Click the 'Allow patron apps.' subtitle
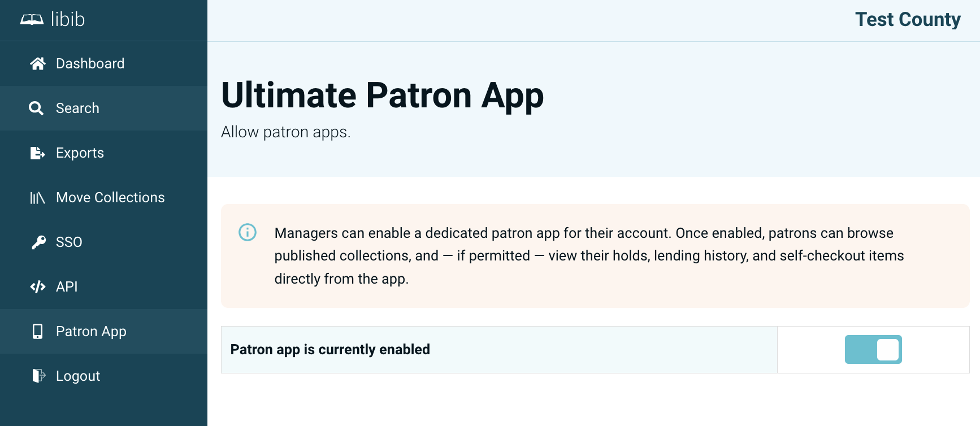 pyautogui.click(x=286, y=132)
